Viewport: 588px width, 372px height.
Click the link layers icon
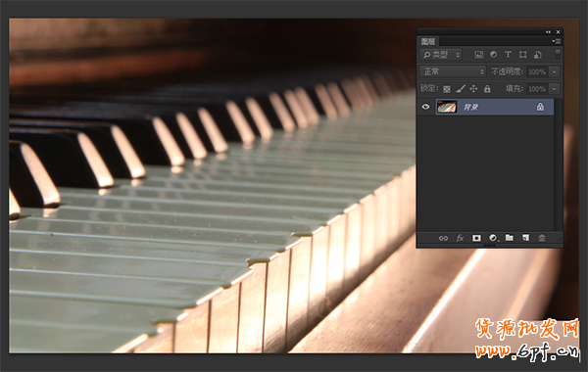[x=443, y=238]
